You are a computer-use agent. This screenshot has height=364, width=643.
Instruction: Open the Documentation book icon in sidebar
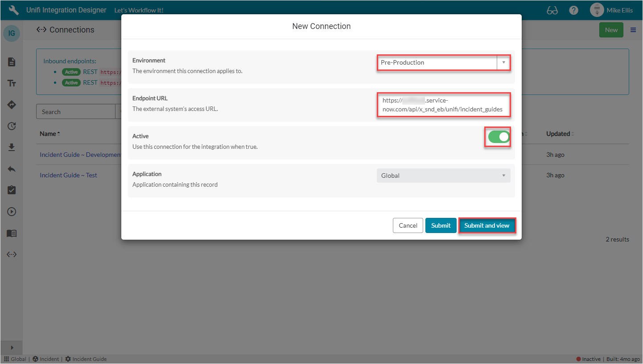12,233
